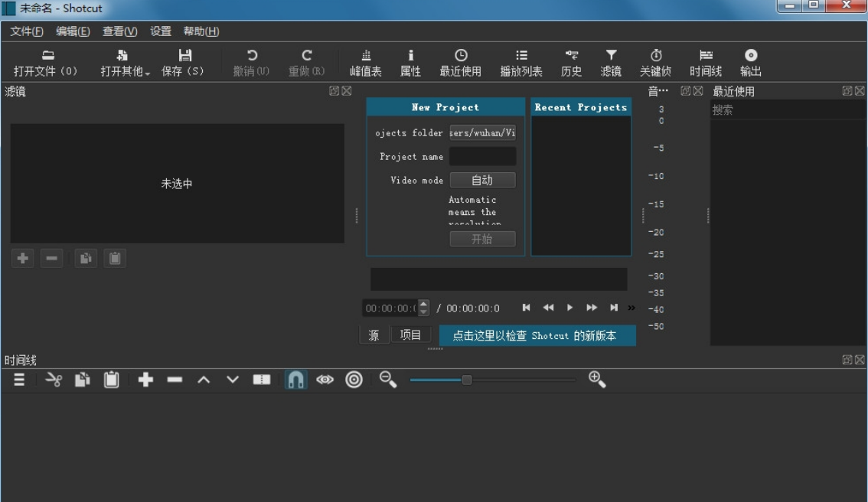Show the 播放列表 playlist panel

(x=521, y=63)
